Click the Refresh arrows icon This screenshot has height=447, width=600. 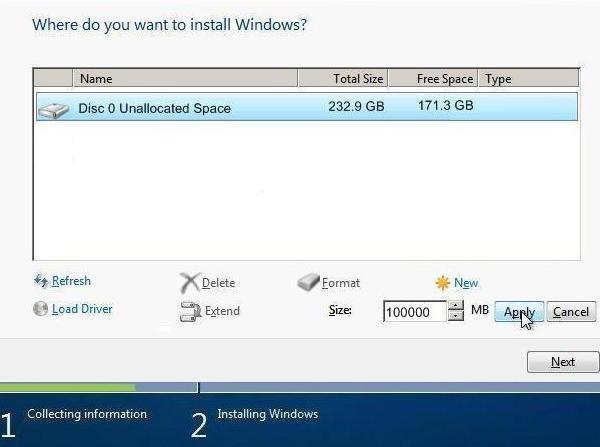(41, 281)
